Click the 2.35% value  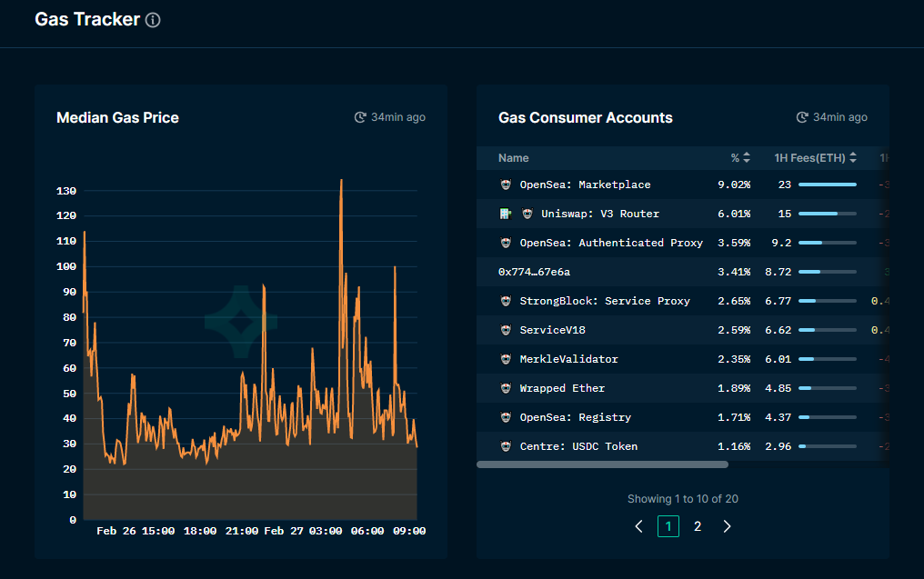pos(734,359)
